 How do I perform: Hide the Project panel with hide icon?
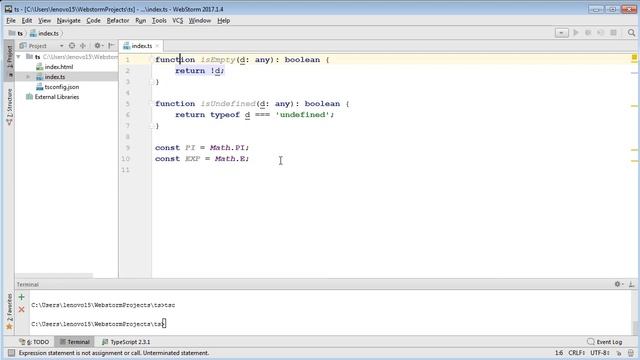(111, 46)
